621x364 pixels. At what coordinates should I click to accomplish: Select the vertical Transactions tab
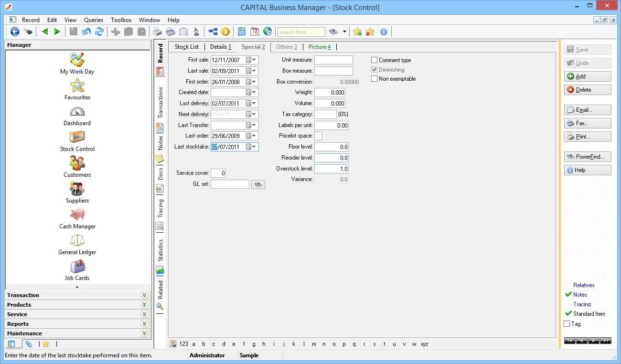161,102
